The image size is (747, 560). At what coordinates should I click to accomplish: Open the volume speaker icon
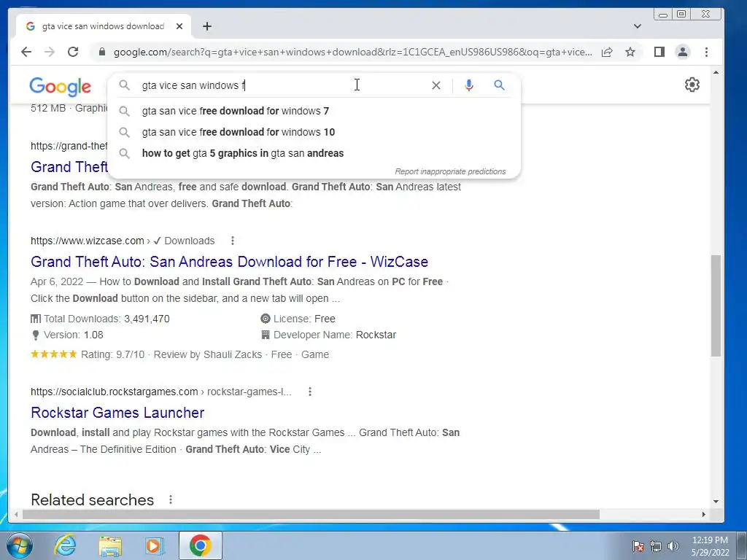pos(673,546)
